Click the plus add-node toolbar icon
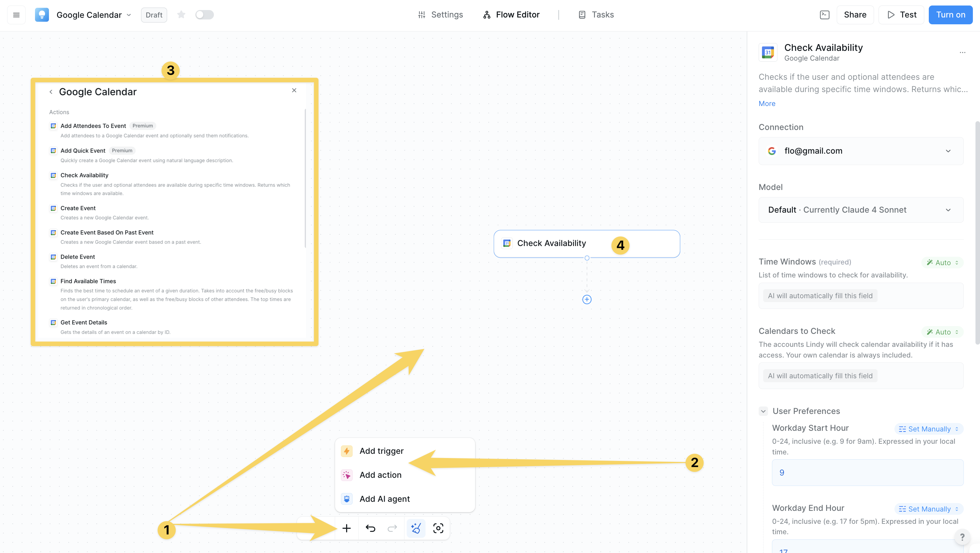 [x=346, y=528]
